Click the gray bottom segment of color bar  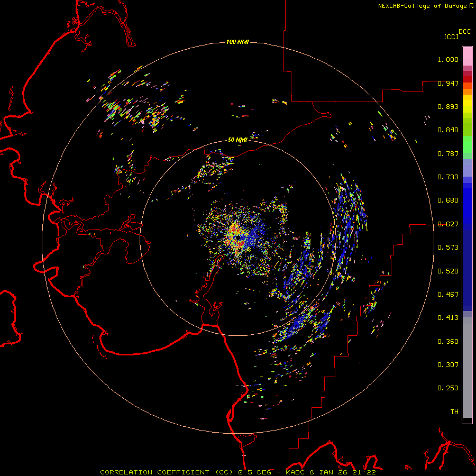point(467,368)
